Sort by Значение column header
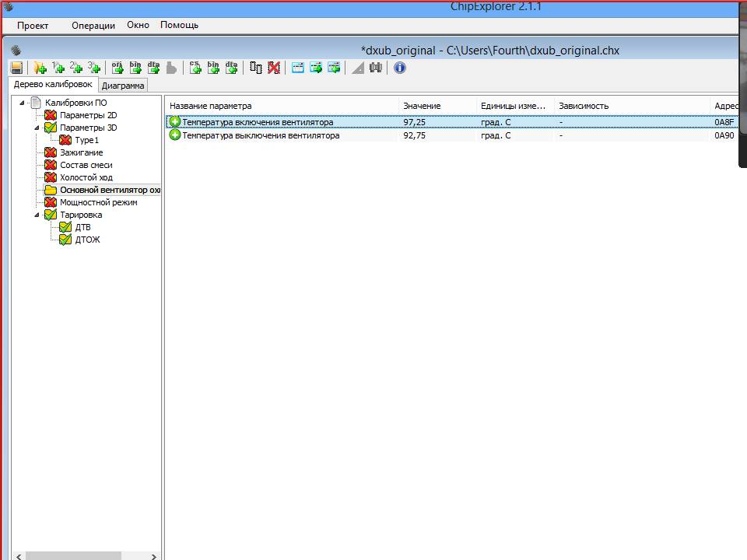The width and height of the screenshot is (747, 560). point(422,106)
